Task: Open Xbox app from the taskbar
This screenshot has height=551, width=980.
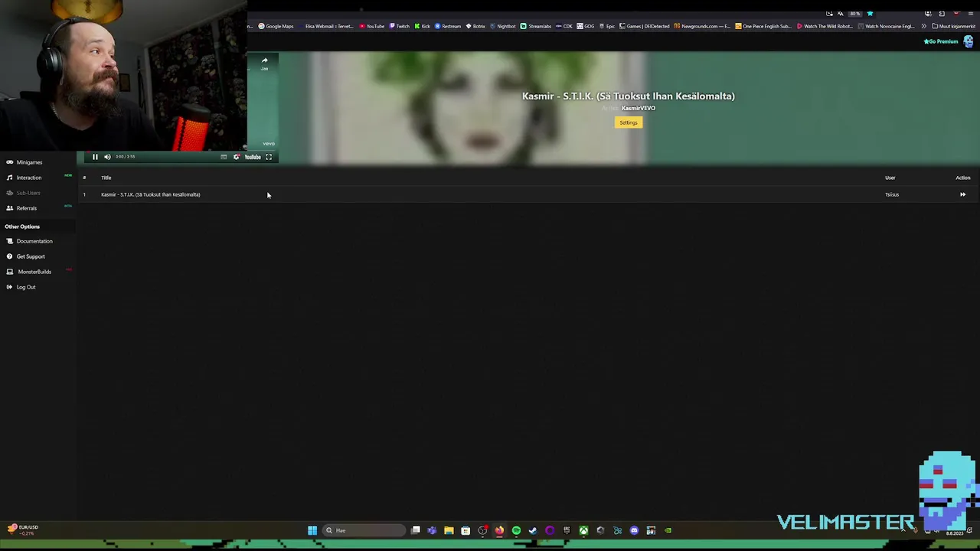Action: tap(583, 530)
